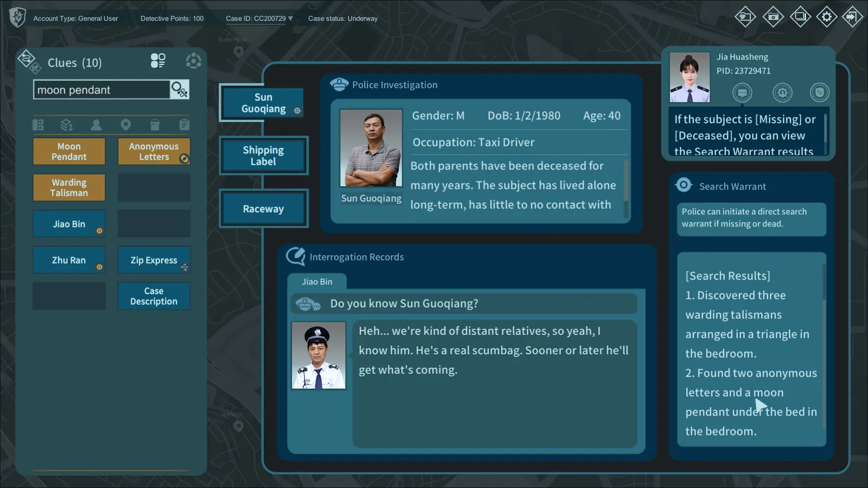Expand the Case ID CC200729 dropdown
The height and width of the screenshot is (488, 868).
(259, 18)
